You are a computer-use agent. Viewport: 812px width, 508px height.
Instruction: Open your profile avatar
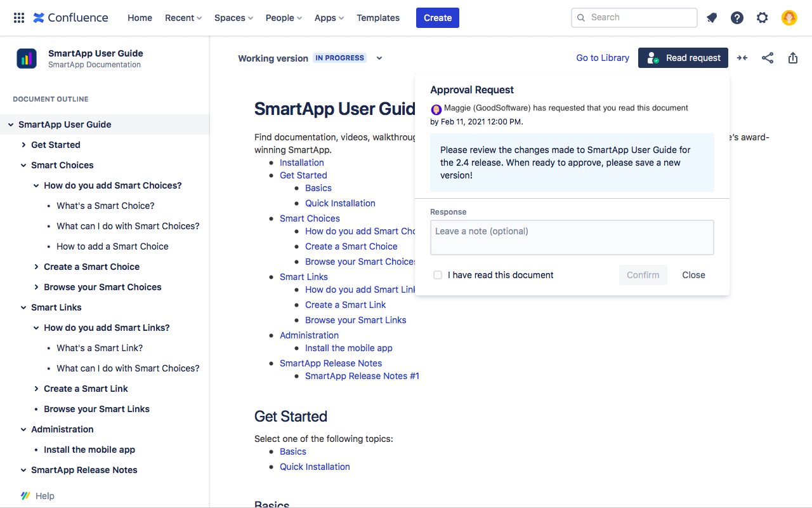[789, 17]
